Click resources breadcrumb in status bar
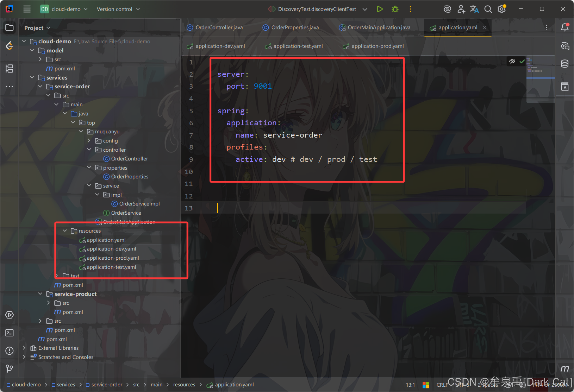Viewport: 574px width, 392px height. [x=184, y=385]
